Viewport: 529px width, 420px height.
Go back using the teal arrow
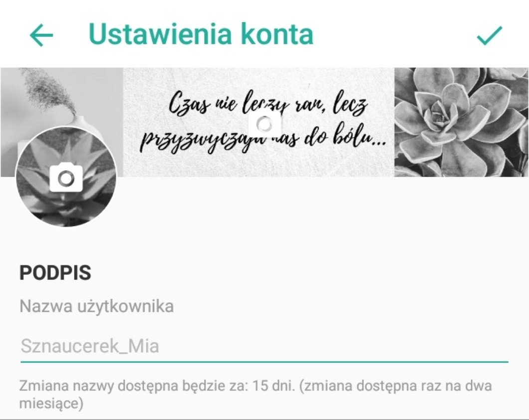pyautogui.click(x=41, y=35)
